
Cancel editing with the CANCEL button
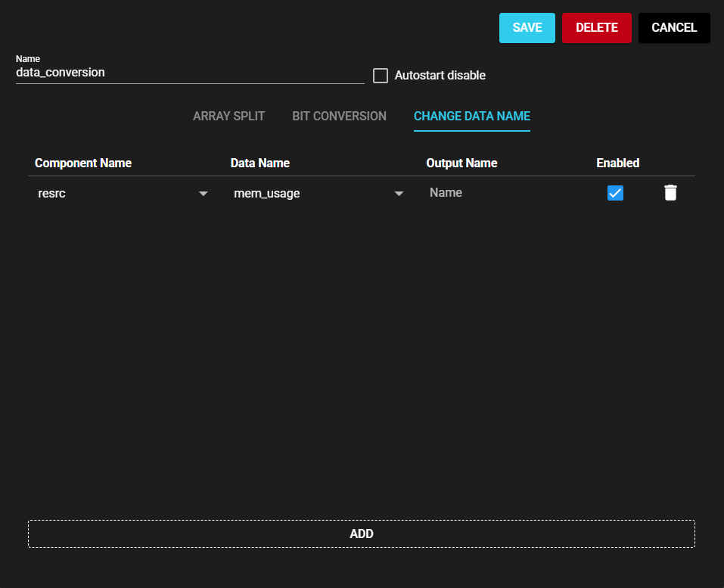coord(674,28)
